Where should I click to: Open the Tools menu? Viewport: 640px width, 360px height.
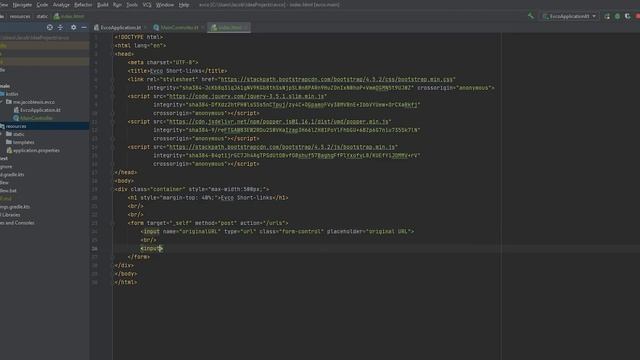coord(132,5)
